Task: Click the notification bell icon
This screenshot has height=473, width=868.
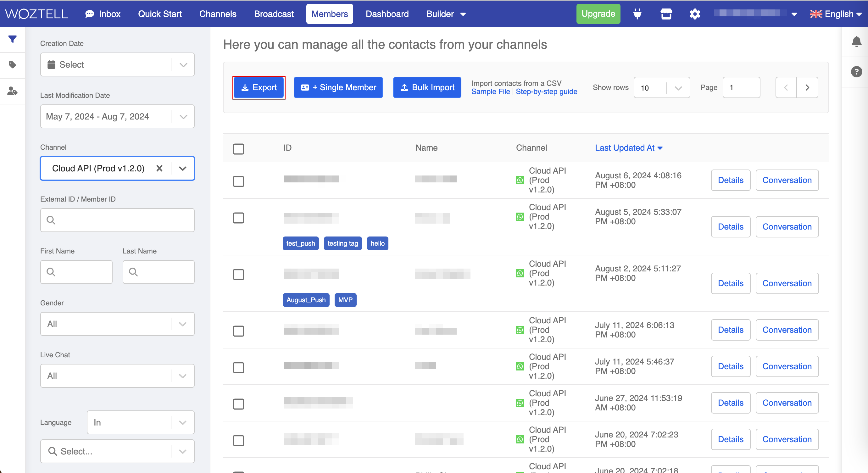Action: coord(857,41)
